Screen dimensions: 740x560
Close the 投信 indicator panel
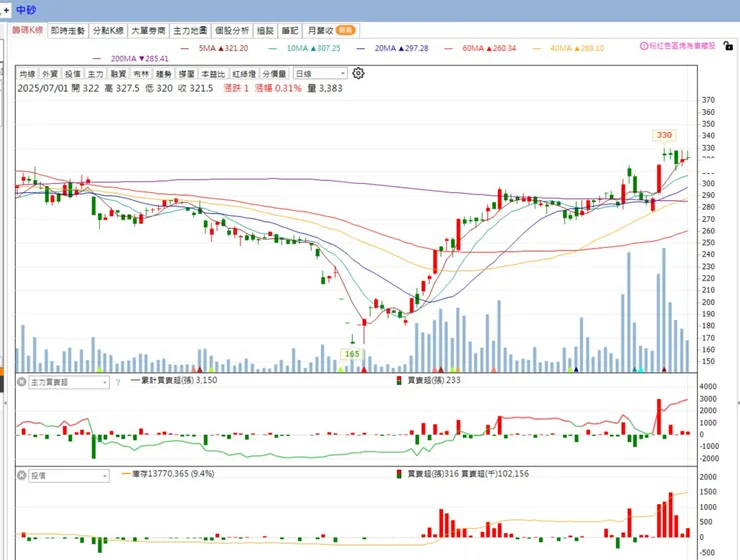(22, 475)
